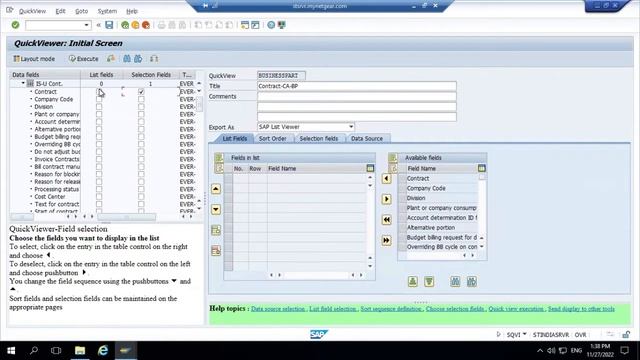This screenshot has height=360, width=640.
Task: Open the Sort sequence definition help link
Action: click(391, 309)
